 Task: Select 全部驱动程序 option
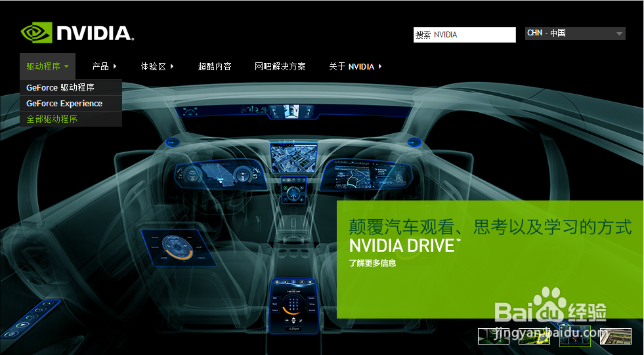71,119
